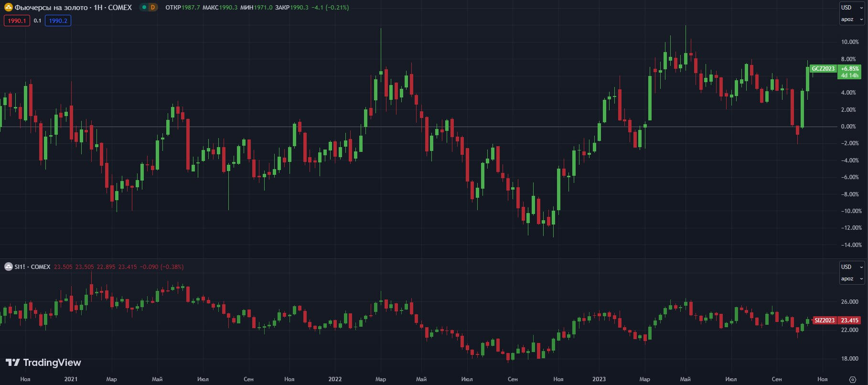Image resolution: width=868 pixels, height=385 pixels.
Task: Open USD currency dropdown in gold pane
Action: pos(852,8)
